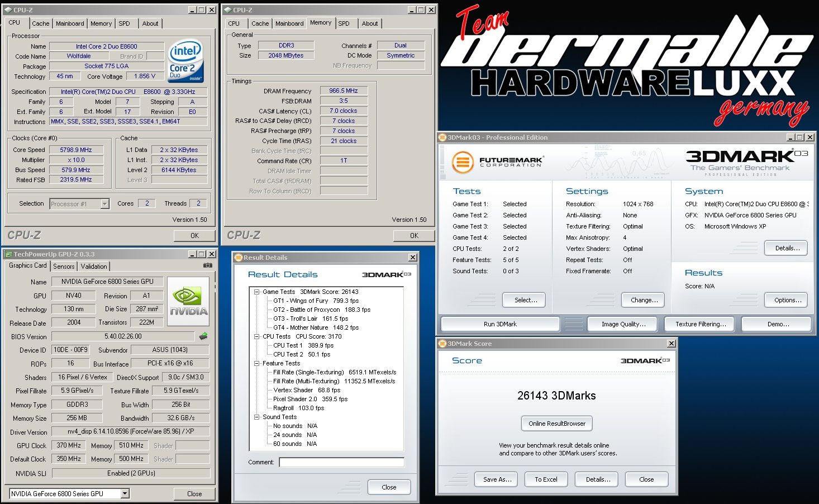This screenshot has width=819, height=504.
Task: Click the Futuremark orange logo icon
Action: pyautogui.click(x=463, y=163)
